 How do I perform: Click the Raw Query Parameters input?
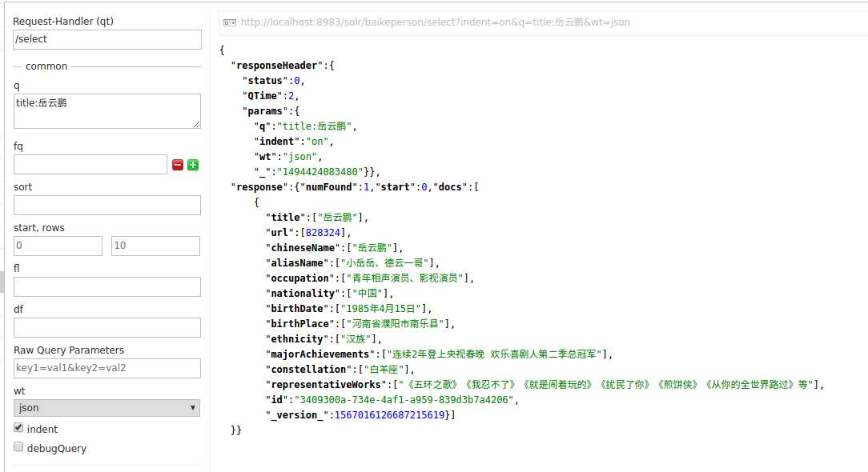(x=107, y=369)
